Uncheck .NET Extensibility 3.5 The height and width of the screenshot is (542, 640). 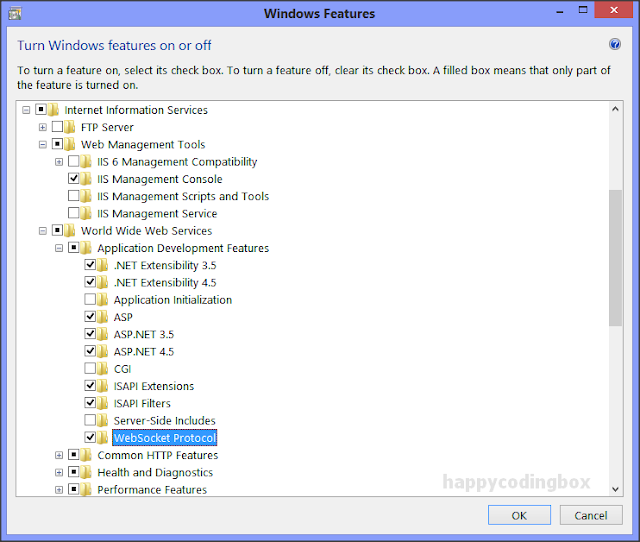(x=90, y=264)
